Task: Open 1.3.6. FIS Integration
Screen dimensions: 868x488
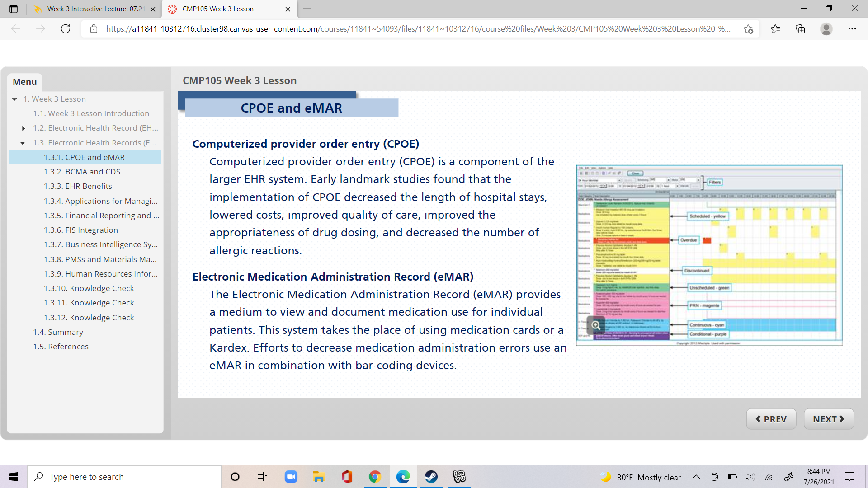Action: coord(80,230)
